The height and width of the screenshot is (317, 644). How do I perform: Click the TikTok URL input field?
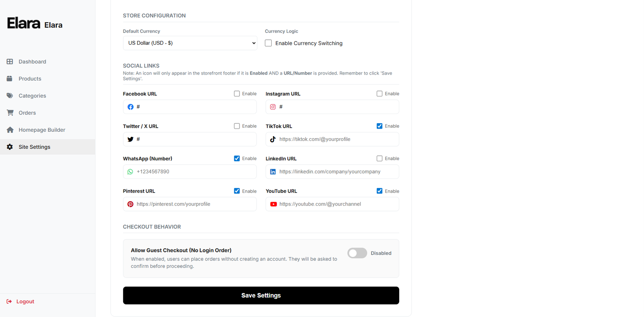332,139
